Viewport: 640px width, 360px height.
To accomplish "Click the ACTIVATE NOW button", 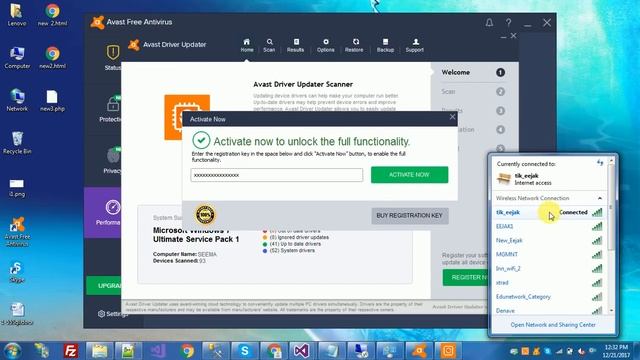I will [x=409, y=175].
